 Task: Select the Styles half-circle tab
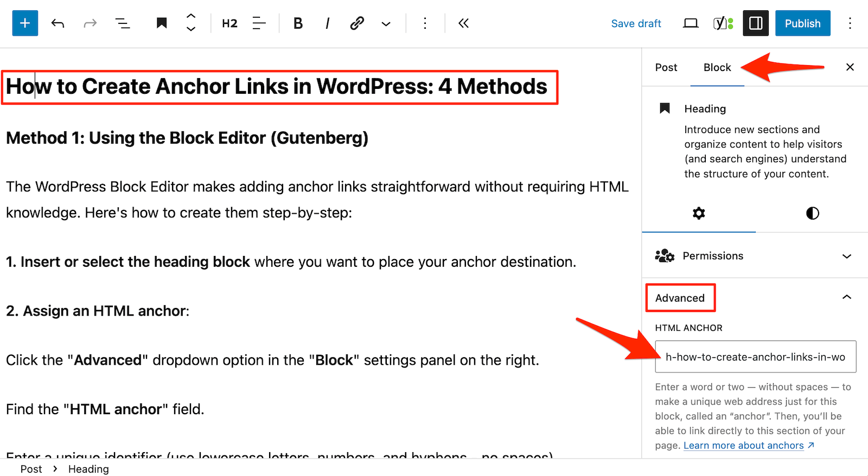[812, 213]
